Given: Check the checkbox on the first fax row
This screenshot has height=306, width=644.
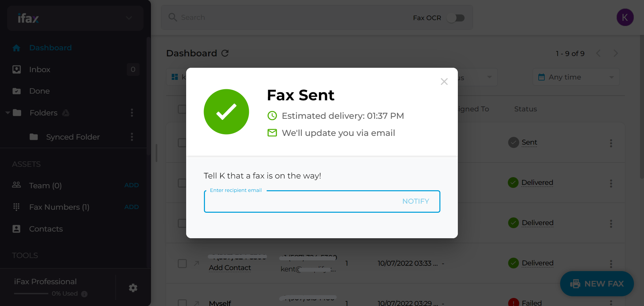Looking at the screenshot, I should [x=182, y=143].
